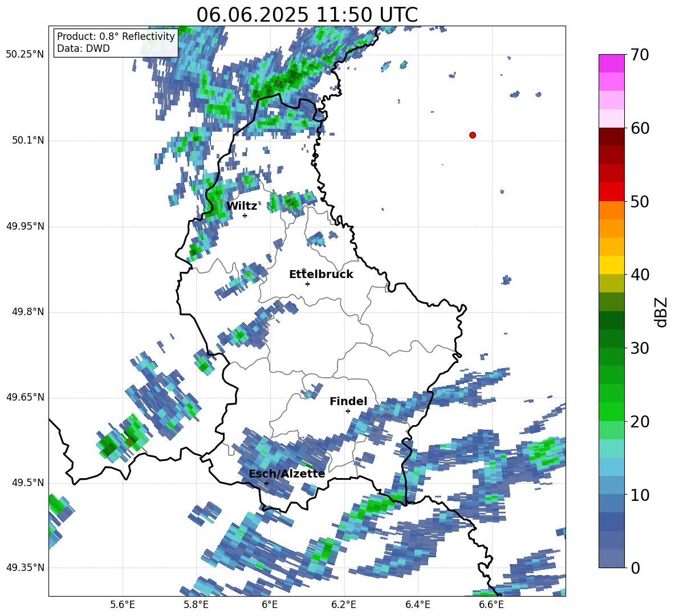Click the colorbar value 0
The width and height of the screenshot is (675, 616).
click(x=635, y=568)
